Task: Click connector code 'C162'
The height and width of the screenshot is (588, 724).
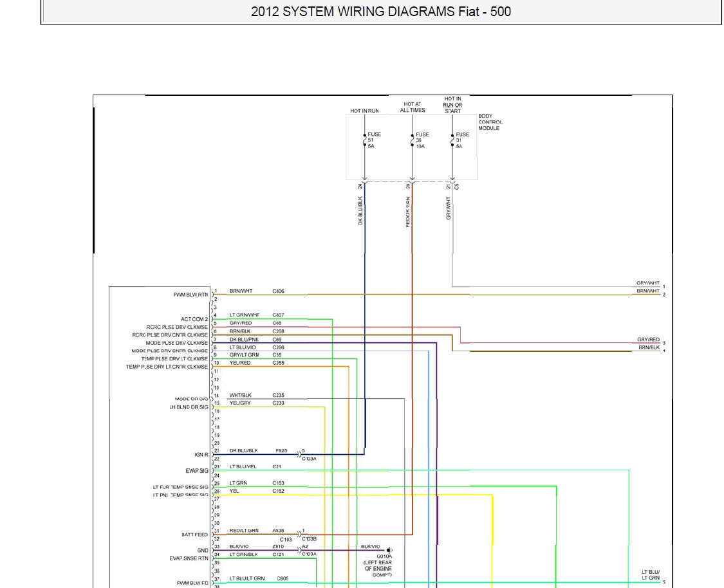Action: 279,491
